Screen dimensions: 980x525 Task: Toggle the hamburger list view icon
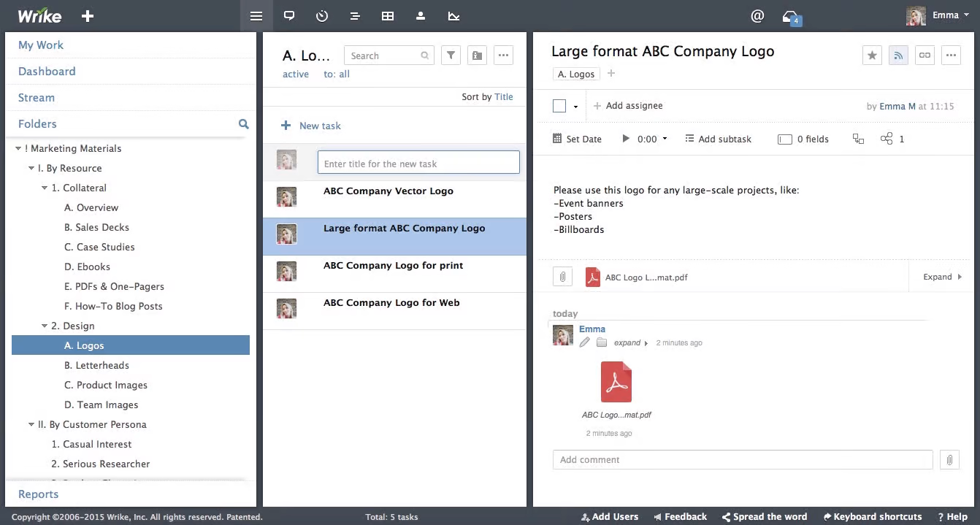256,15
